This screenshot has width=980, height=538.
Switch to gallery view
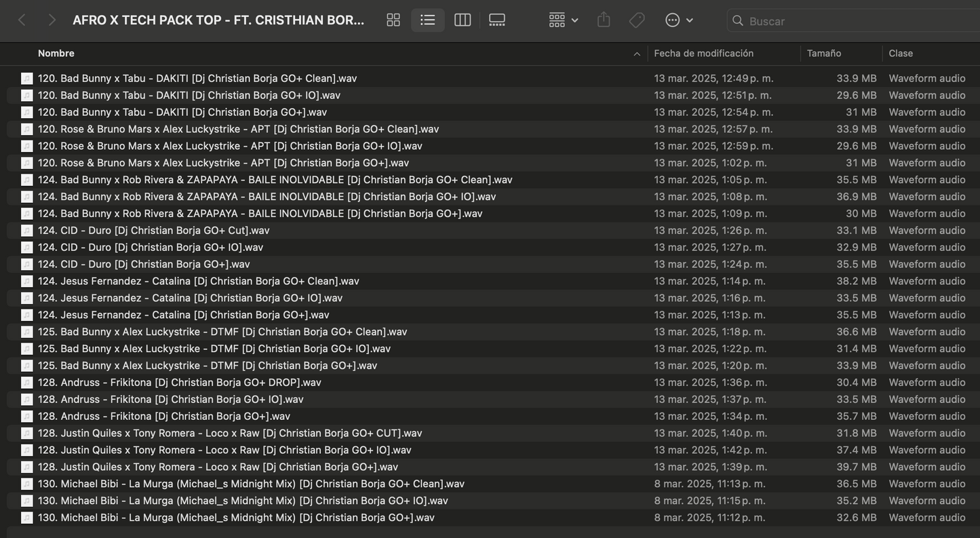(x=497, y=20)
